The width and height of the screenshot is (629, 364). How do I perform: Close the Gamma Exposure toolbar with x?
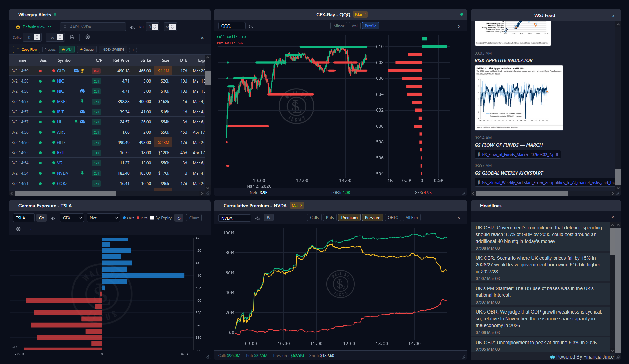click(31, 229)
